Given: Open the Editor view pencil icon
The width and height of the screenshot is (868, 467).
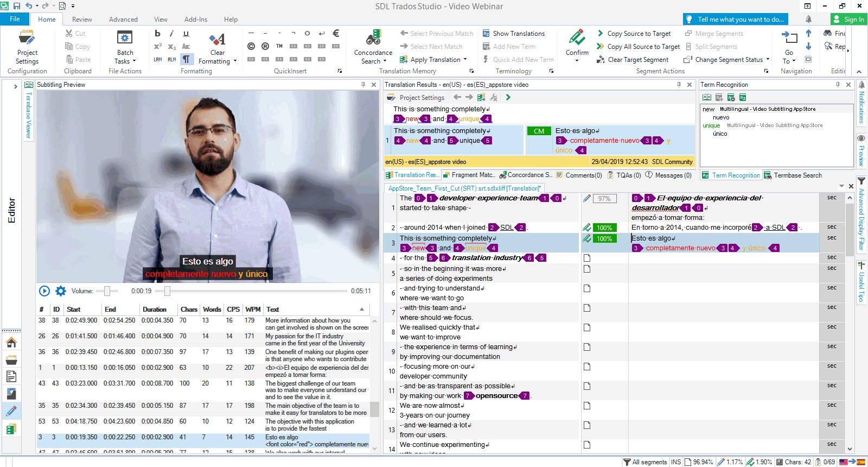Looking at the screenshot, I should point(11,411).
